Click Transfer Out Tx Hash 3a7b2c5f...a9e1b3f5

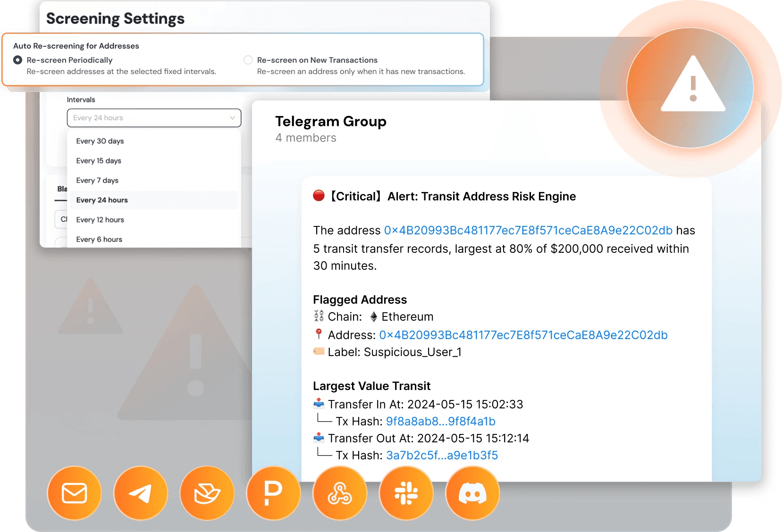pyautogui.click(x=442, y=455)
